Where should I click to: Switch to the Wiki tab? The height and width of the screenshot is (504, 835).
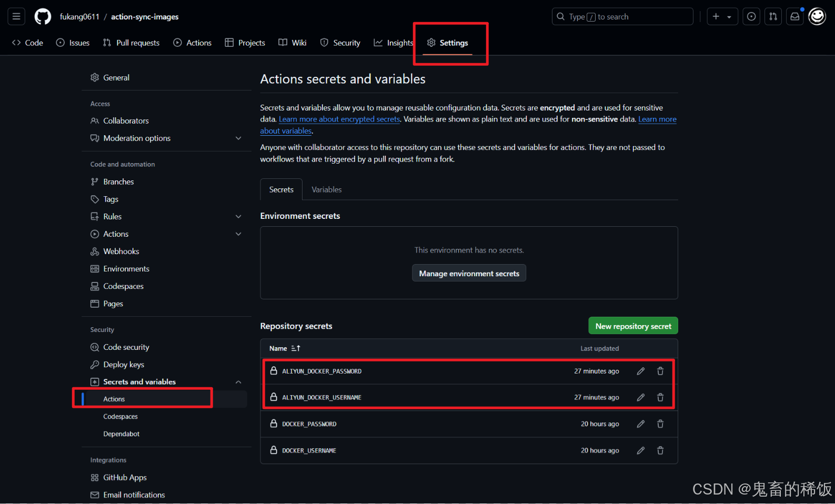[293, 43]
